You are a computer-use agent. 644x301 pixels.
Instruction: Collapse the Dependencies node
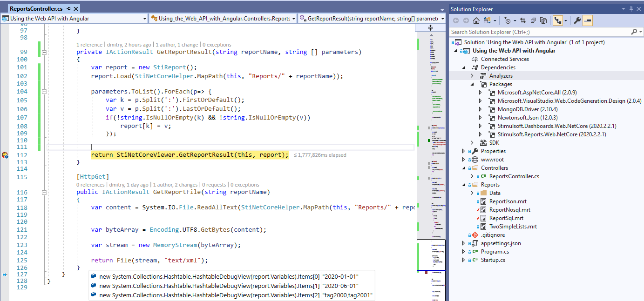(x=463, y=67)
